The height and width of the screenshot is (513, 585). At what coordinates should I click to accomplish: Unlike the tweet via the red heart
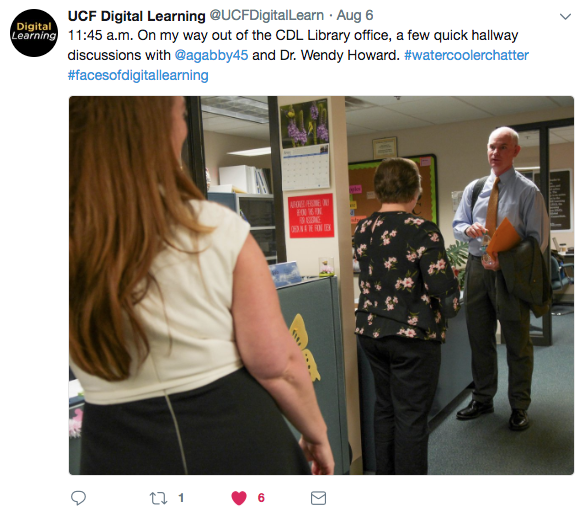[239, 498]
